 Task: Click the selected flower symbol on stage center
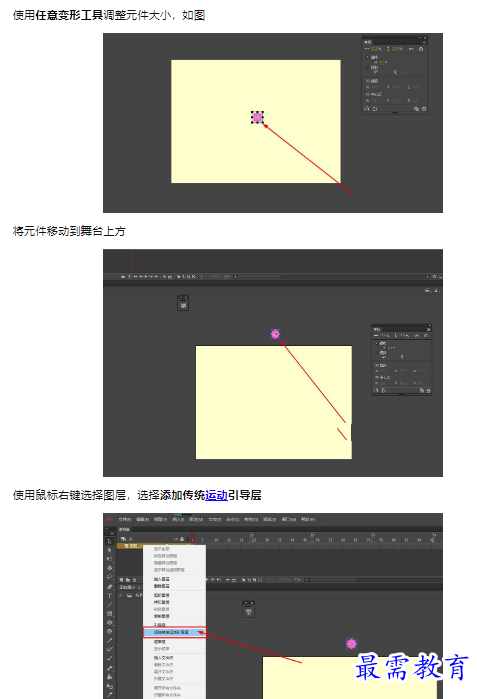click(x=257, y=117)
